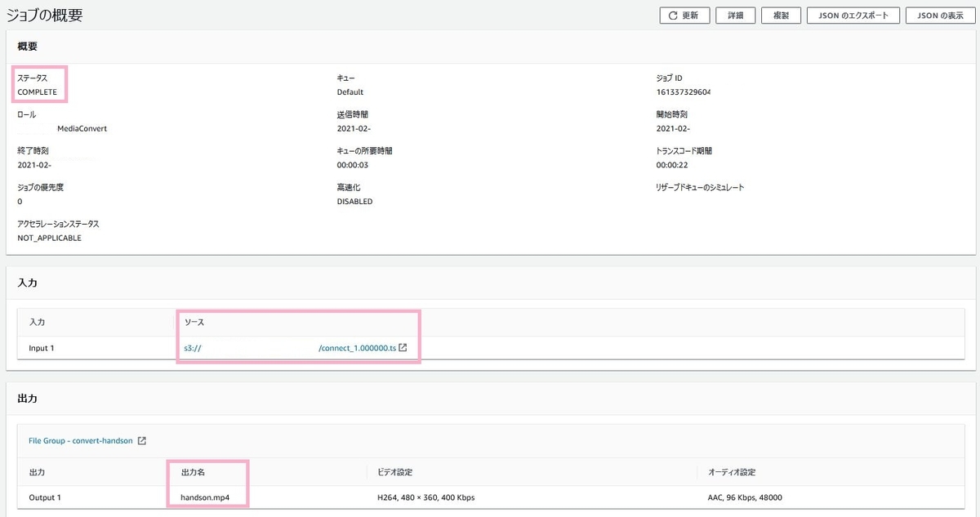Click the 入力 section header
Viewport: 980px width, 517px height.
[x=27, y=283]
